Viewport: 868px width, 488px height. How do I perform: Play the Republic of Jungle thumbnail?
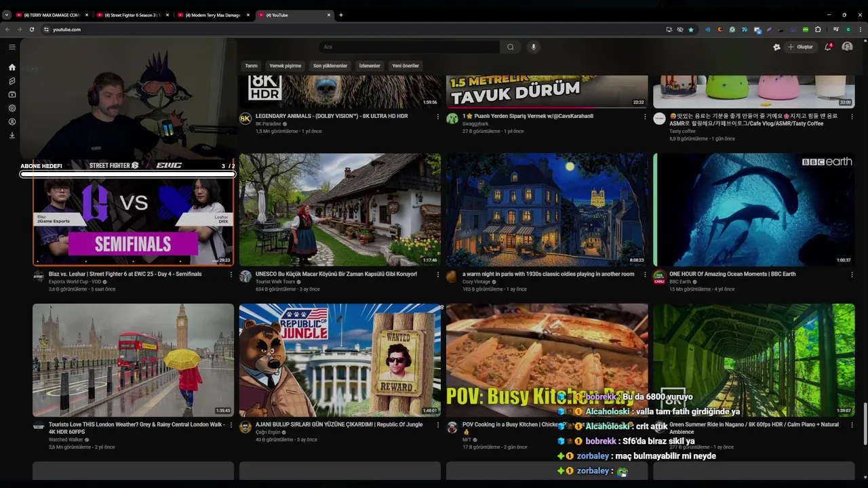(x=340, y=360)
